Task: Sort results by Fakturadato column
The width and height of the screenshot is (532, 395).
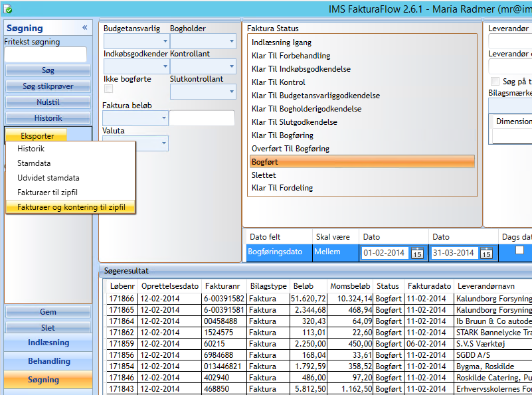Action: click(429, 286)
